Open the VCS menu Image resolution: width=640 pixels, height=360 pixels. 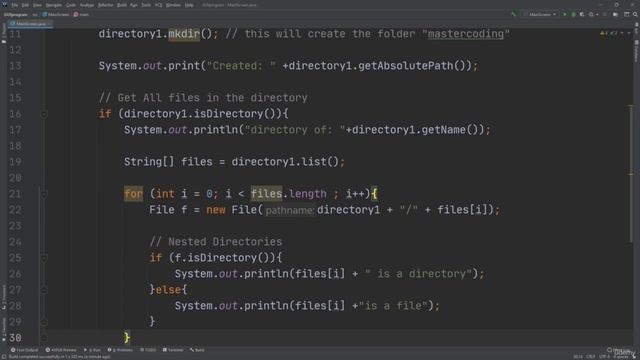point(158,5)
